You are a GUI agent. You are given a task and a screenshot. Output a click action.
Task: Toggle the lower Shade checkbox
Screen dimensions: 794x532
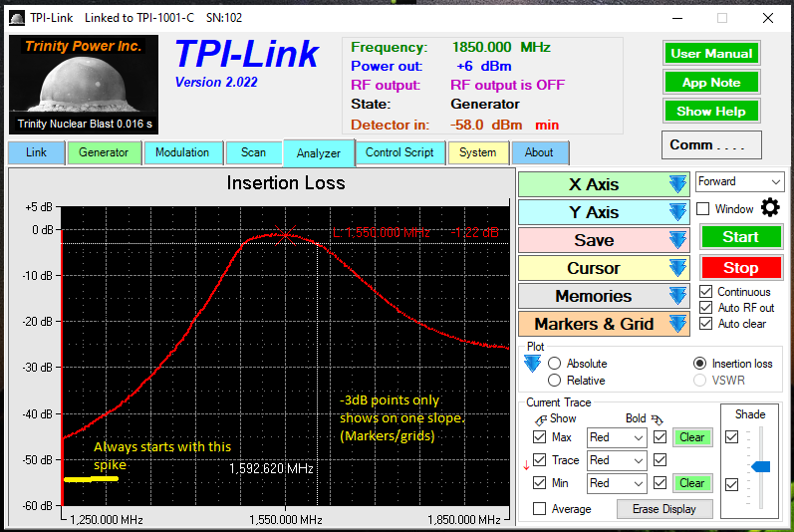click(731, 485)
